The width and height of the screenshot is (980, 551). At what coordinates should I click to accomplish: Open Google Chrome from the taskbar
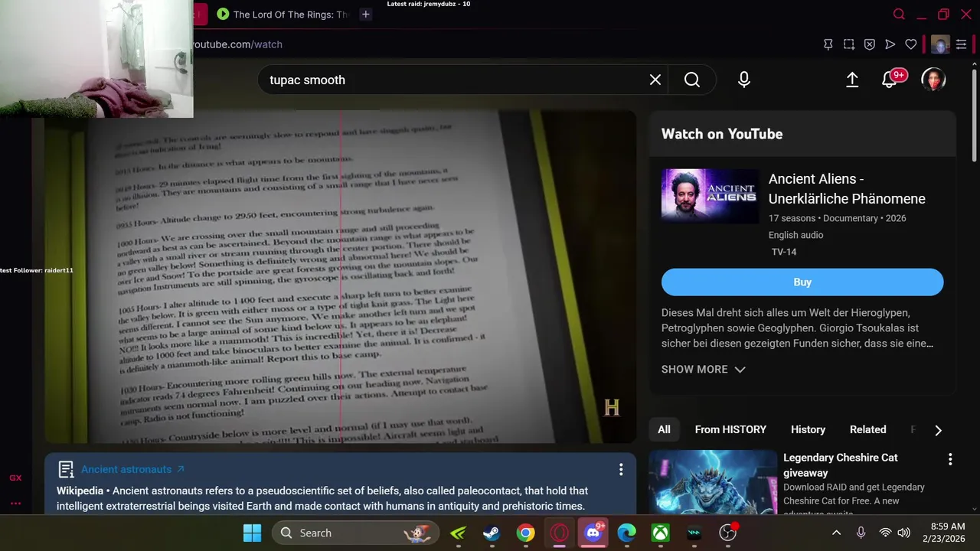pyautogui.click(x=525, y=533)
